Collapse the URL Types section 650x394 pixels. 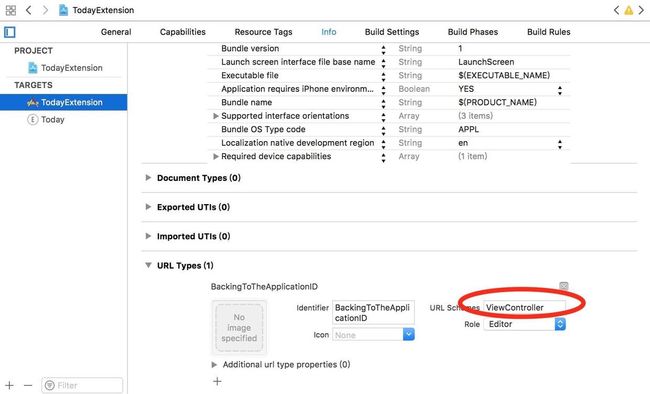(148, 265)
